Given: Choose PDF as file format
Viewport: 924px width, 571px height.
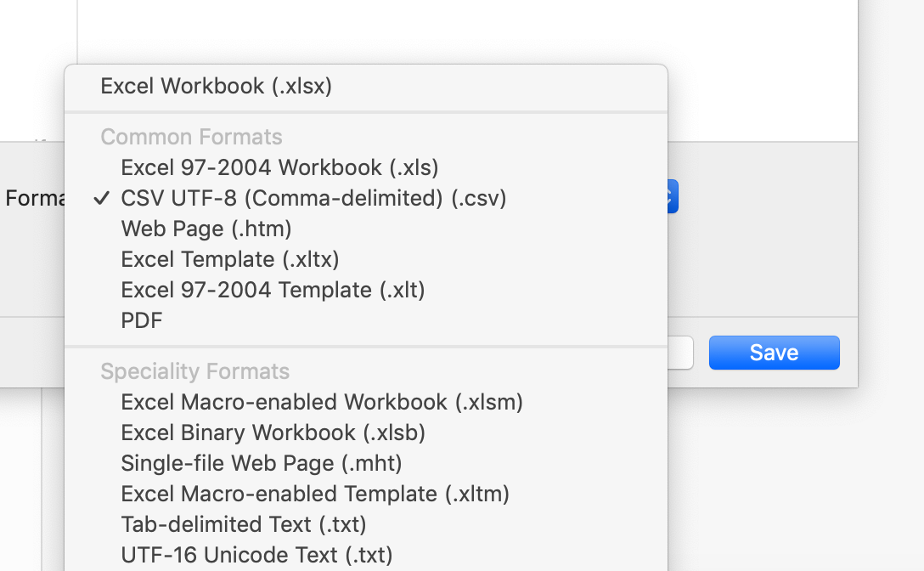Looking at the screenshot, I should (x=142, y=320).
